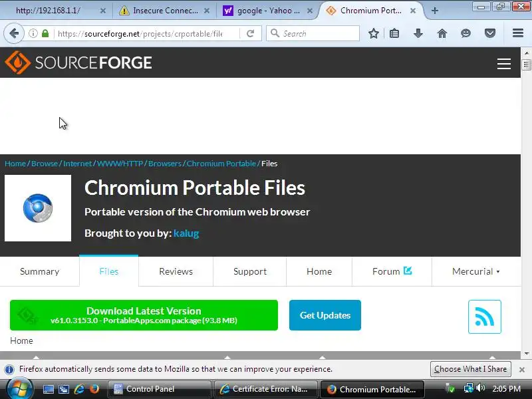Image resolution: width=532 pixels, height=399 pixels.
Task: Click the green padlock security icon
Action: tap(45, 33)
